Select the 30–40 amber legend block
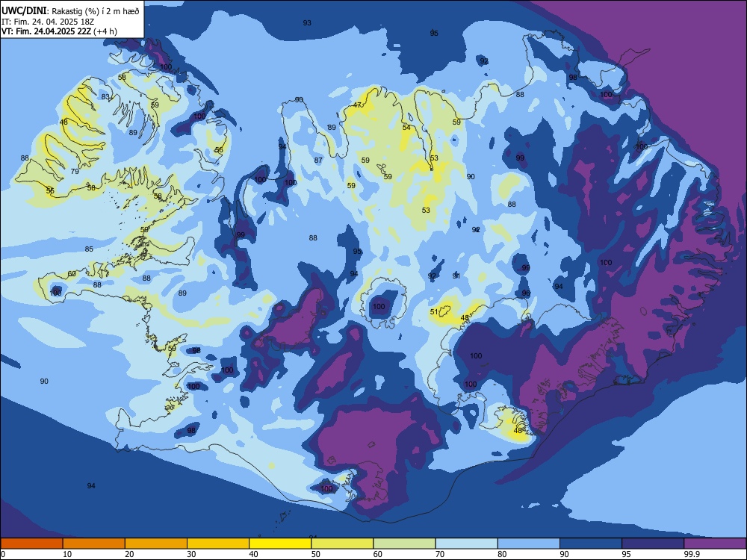The image size is (747, 560). [218, 544]
